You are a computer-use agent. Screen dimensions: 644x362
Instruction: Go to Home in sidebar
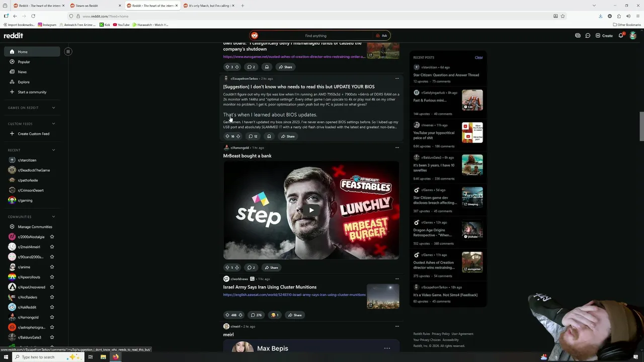(x=32, y=52)
